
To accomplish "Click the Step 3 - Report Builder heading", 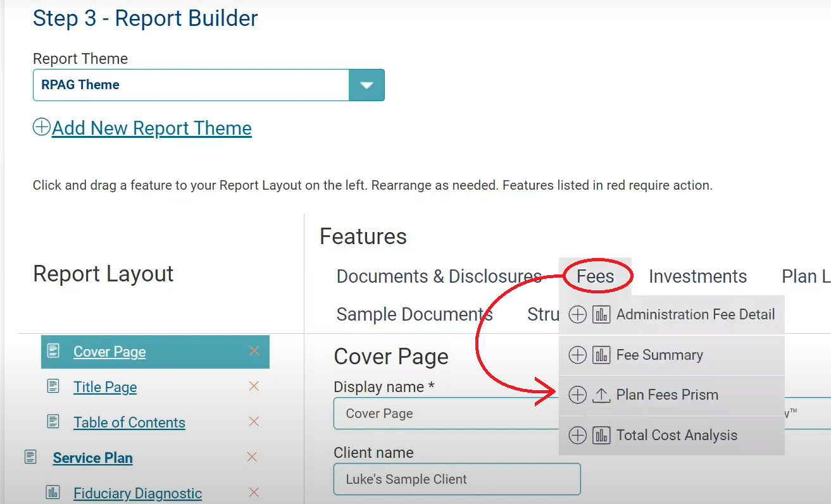I will click(x=146, y=18).
